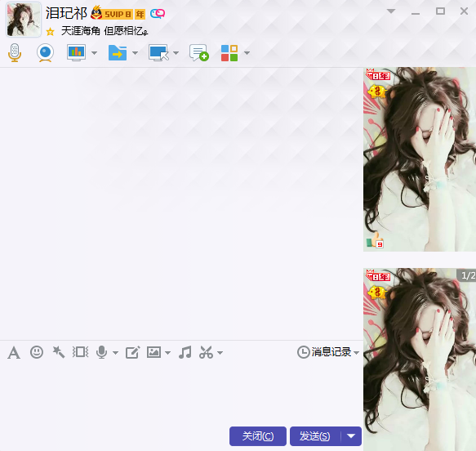Open the magic emoticon wand icon
476x451 pixels.
pos(58,352)
